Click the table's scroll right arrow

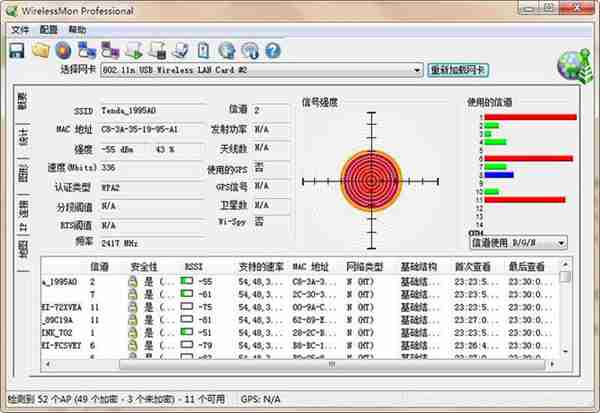[552, 364]
